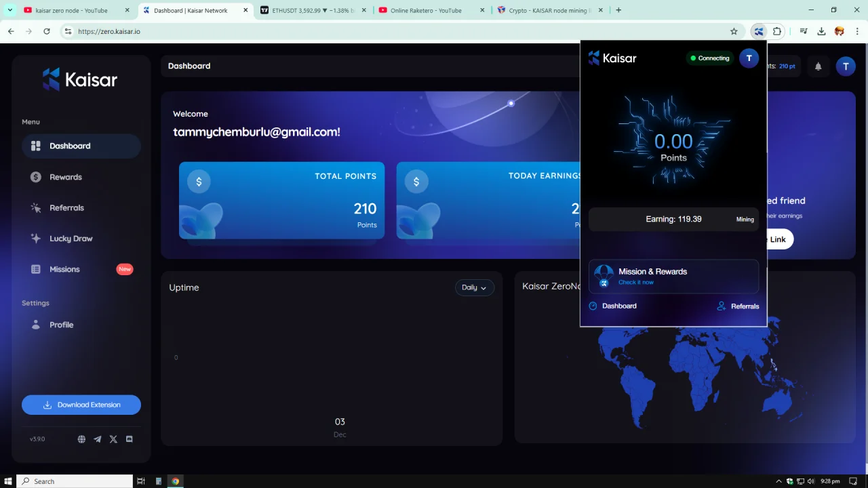Click the Kaisar logo in the extension popup
The height and width of the screenshot is (488, 868).
(x=612, y=58)
